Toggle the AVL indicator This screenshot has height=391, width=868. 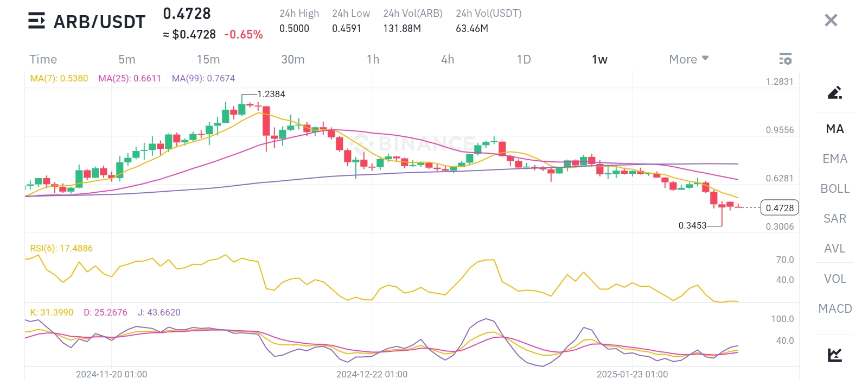[835, 248]
